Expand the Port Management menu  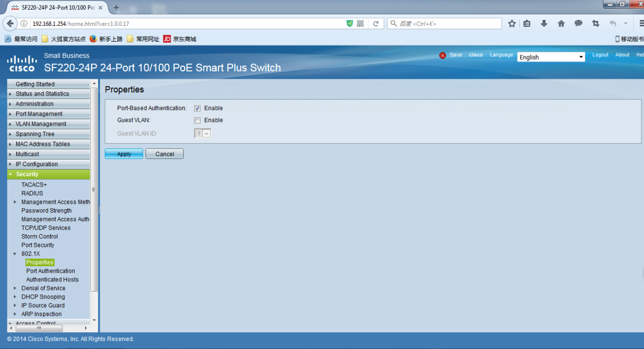tap(49, 114)
